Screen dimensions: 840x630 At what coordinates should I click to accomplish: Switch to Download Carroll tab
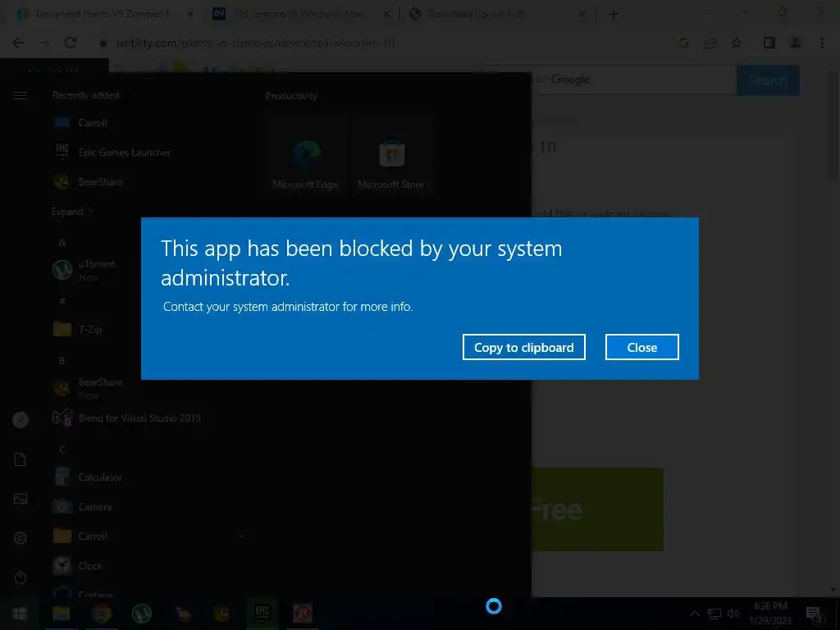pos(497,14)
